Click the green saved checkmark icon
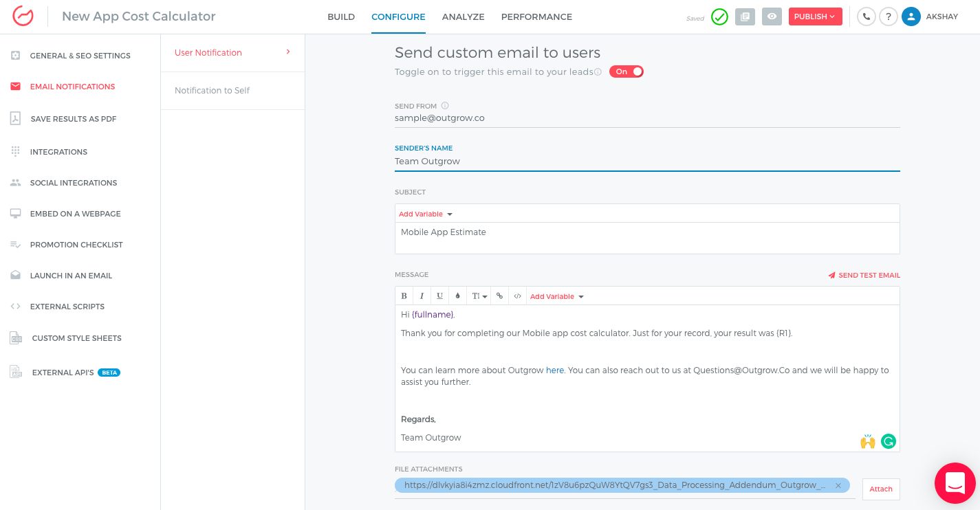 pyautogui.click(x=719, y=16)
